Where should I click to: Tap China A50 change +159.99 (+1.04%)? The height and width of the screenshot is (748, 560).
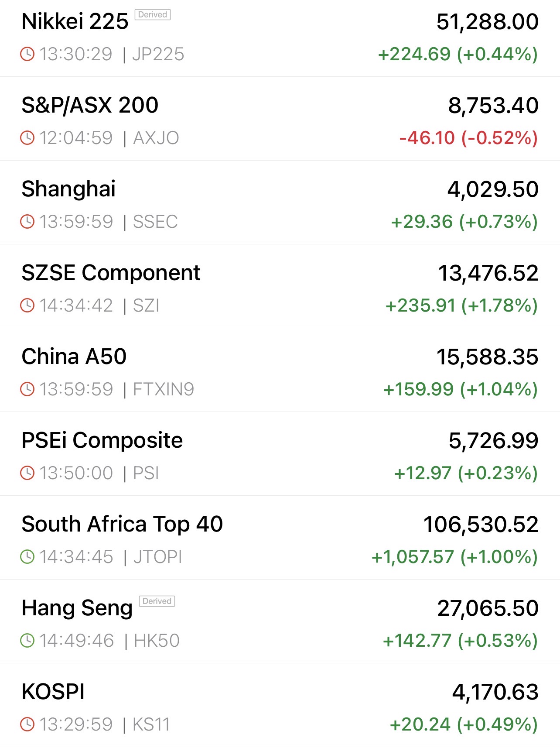(460, 389)
